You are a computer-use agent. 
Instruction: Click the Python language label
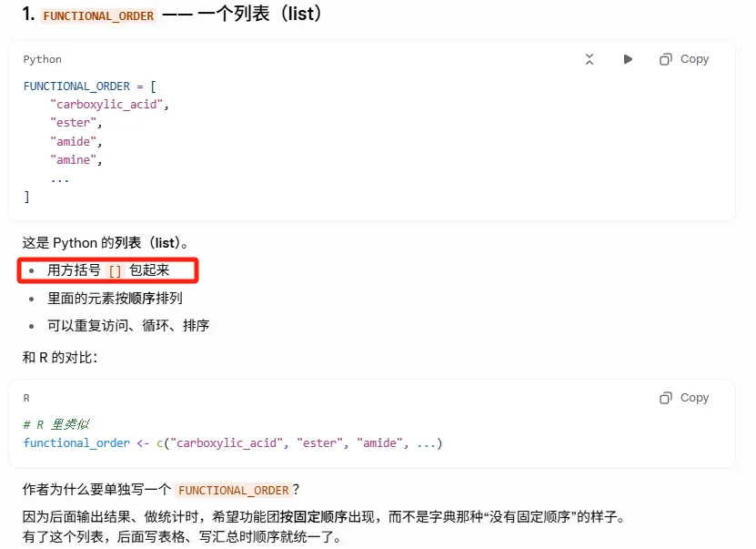coord(43,59)
